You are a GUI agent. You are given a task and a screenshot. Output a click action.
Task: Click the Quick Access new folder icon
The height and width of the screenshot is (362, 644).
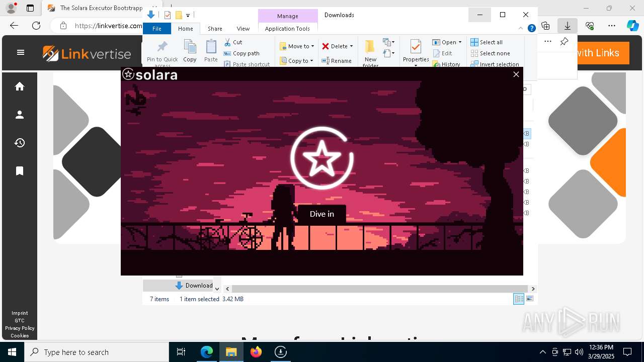pyautogui.click(x=178, y=15)
